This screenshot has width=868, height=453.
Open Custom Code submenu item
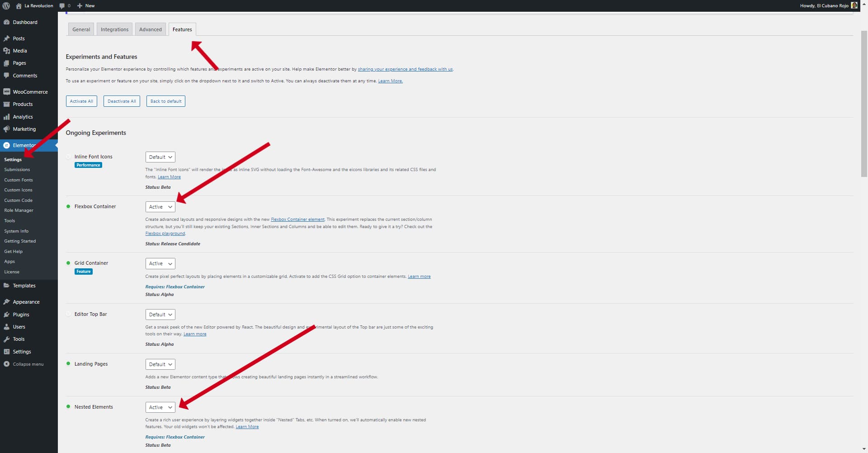click(18, 200)
